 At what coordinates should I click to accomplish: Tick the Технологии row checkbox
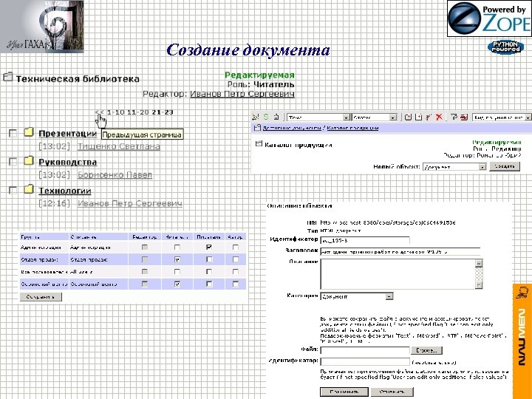(13, 190)
